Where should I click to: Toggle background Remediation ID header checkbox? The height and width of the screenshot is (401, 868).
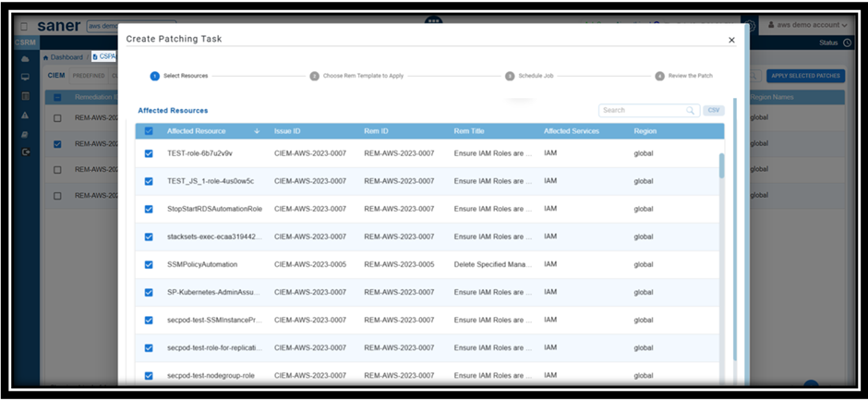point(57,98)
